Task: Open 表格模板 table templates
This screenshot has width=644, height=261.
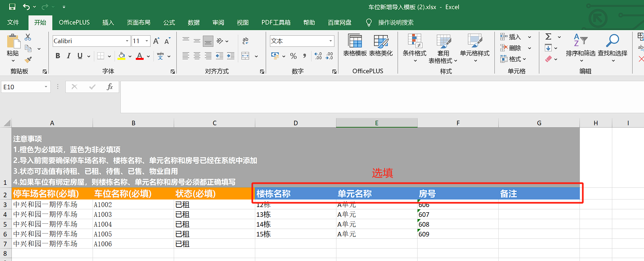Action: (x=355, y=45)
